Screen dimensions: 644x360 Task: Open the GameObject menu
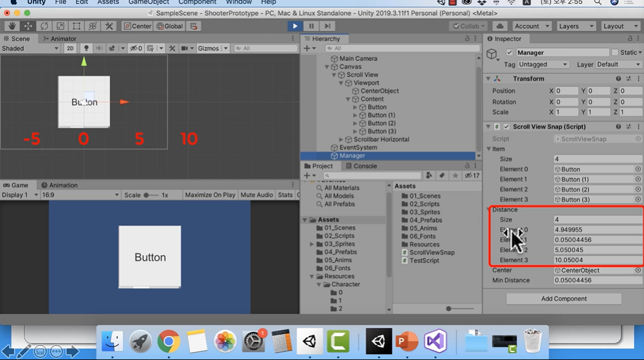(x=149, y=2)
